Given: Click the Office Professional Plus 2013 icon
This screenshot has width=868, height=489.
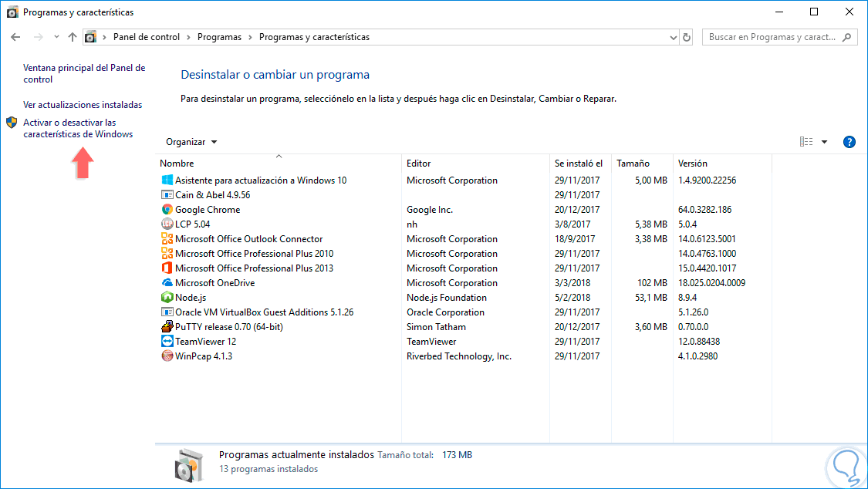Looking at the screenshot, I should point(167,268).
